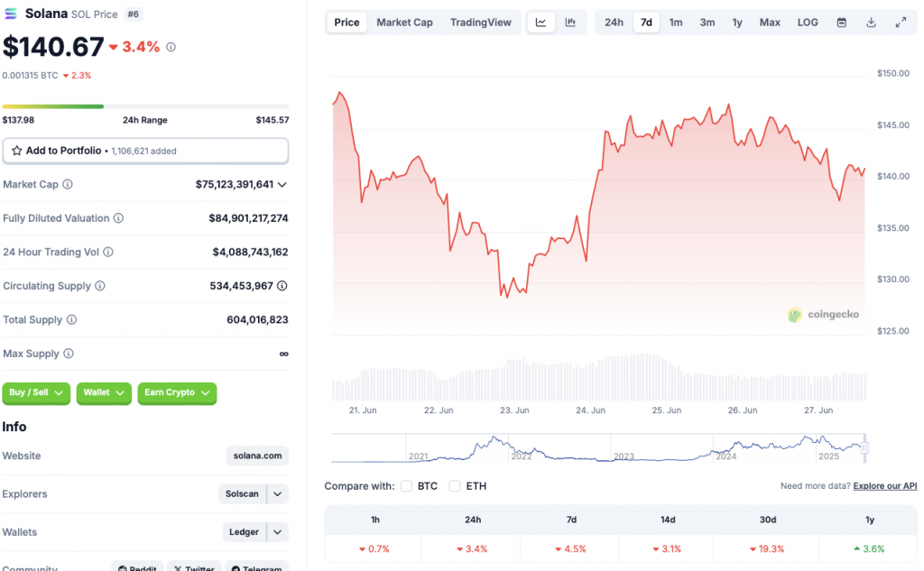Open 24 Hour Trading Vol info icon
Screen dimensions: 924x571
point(108,253)
